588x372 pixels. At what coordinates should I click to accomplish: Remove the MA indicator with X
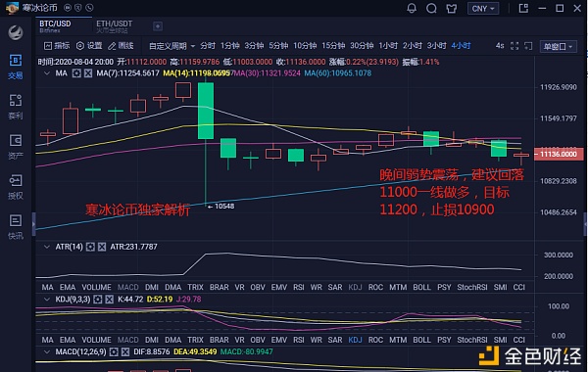tap(88, 73)
